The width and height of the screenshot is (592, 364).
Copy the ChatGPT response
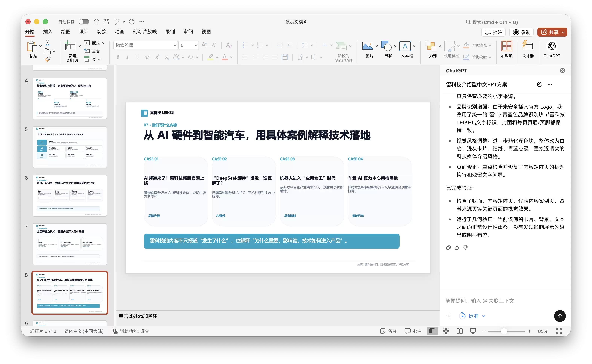[x=448, y=247]
